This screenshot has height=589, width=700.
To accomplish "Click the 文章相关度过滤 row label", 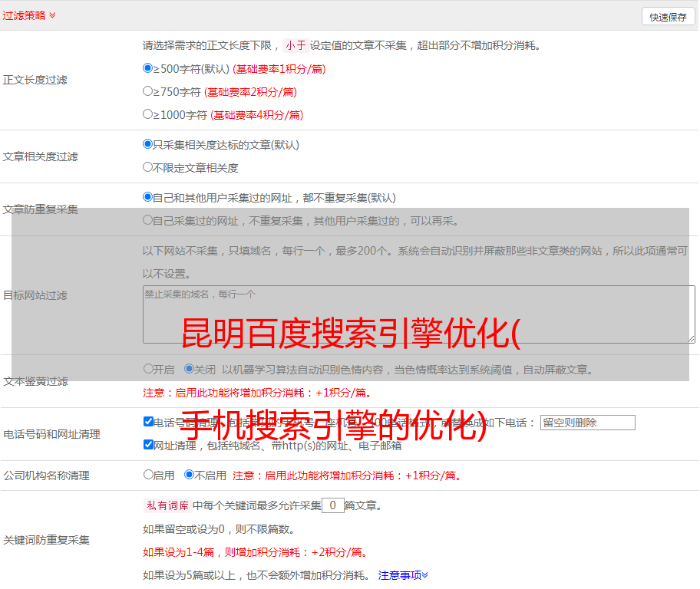I will point(40,156).
